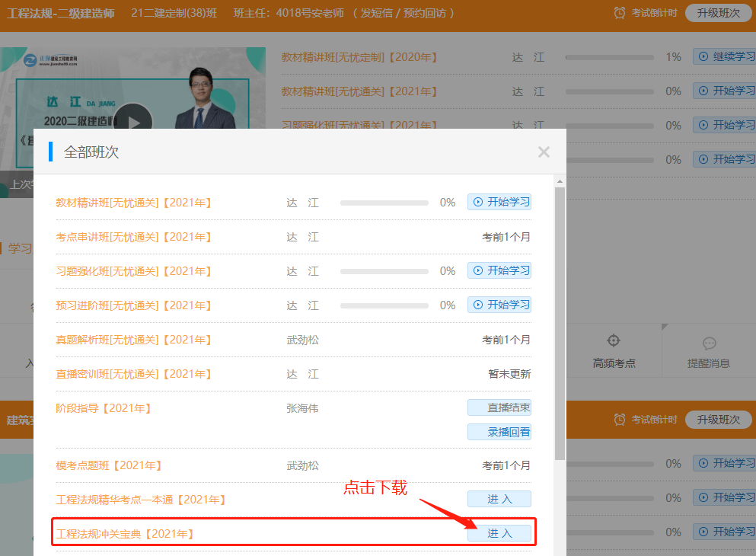Enter 工程法规精华考点一本通 via the 进入 button
Viewport: 756px width, 556px height.
pyautogui.click(x=499, y=499)
